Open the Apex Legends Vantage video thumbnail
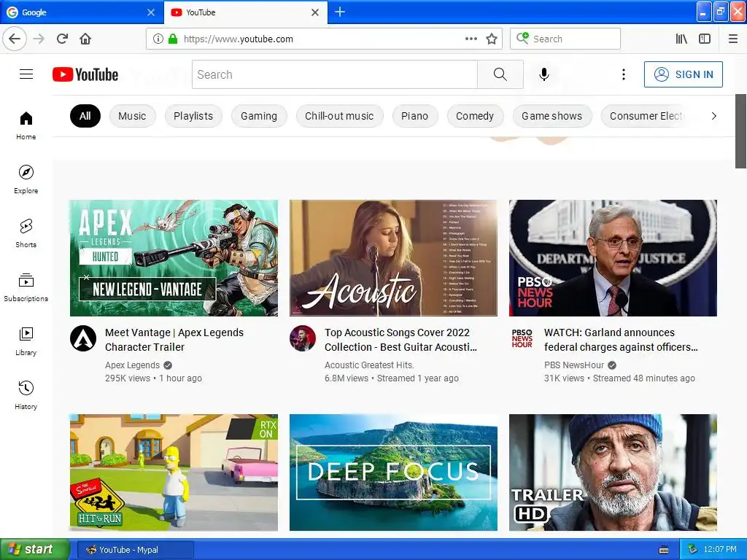The height and width of the screenshot is (560, 747). [174, 257]
